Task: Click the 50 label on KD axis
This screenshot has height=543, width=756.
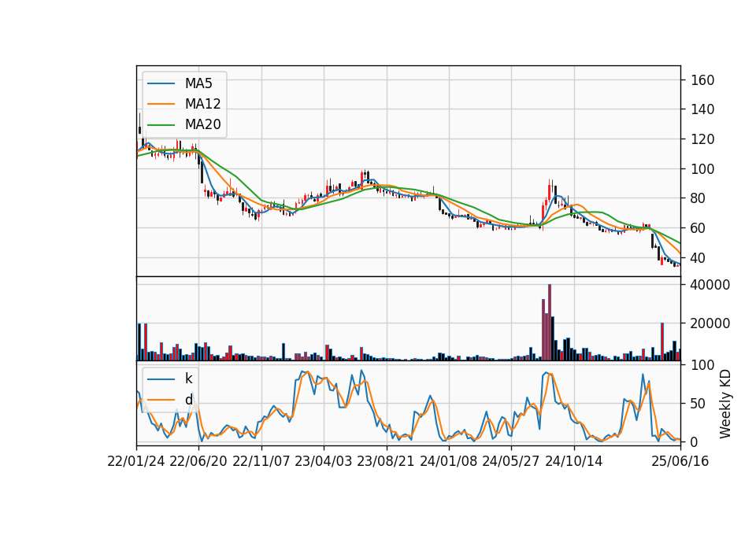Action: coord(699,404)
